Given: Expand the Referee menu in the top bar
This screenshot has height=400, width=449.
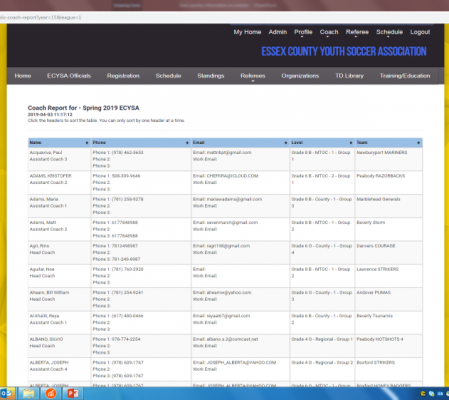Looking at the screenshot, I should coord(357,32).
